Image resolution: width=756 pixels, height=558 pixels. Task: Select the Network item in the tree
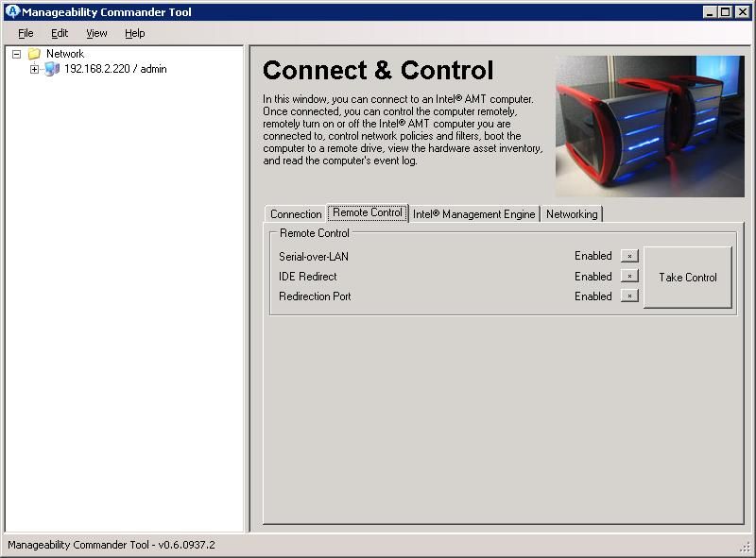pyautogui.click(x=65, y=54)
